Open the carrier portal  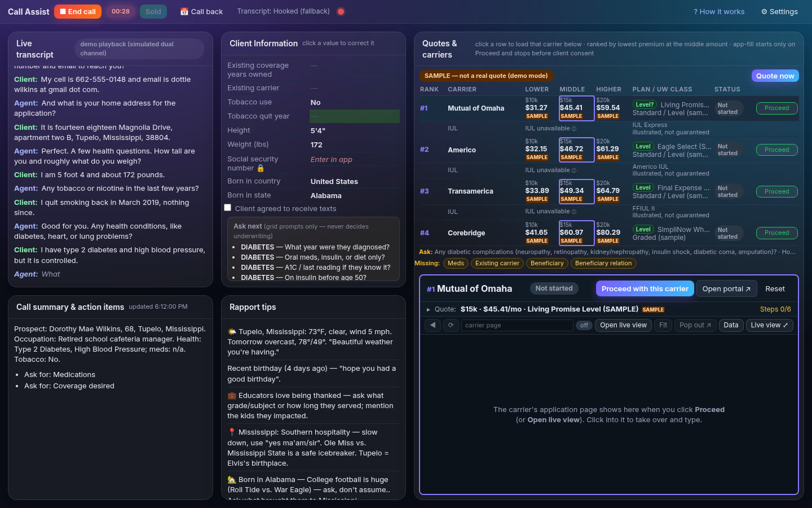pyautogui.click(x=726, y=288)
